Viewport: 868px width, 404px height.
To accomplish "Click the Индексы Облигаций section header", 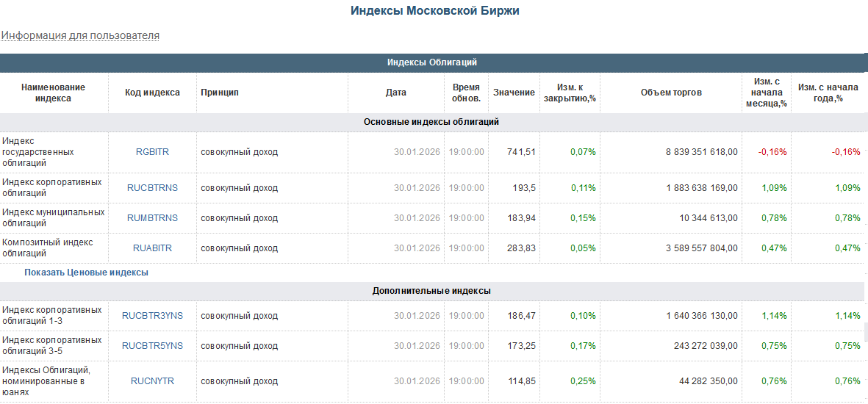I will tap(431, 62).
